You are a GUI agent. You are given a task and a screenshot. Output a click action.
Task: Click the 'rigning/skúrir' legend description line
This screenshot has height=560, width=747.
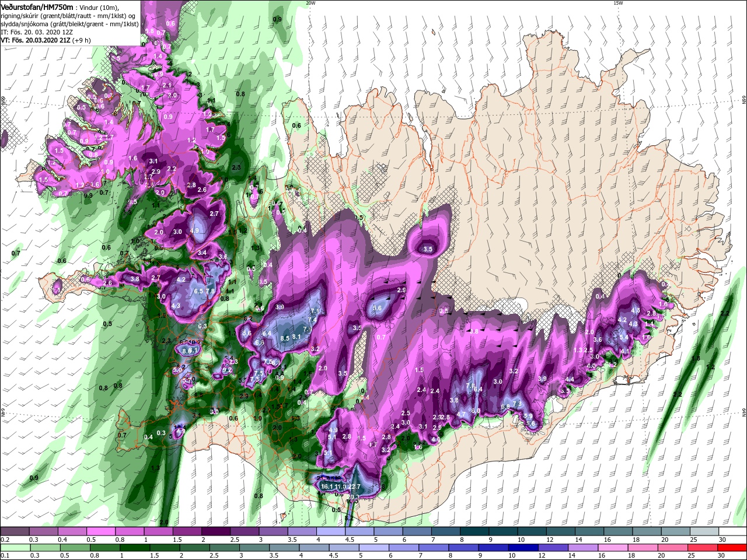[68, 16]
